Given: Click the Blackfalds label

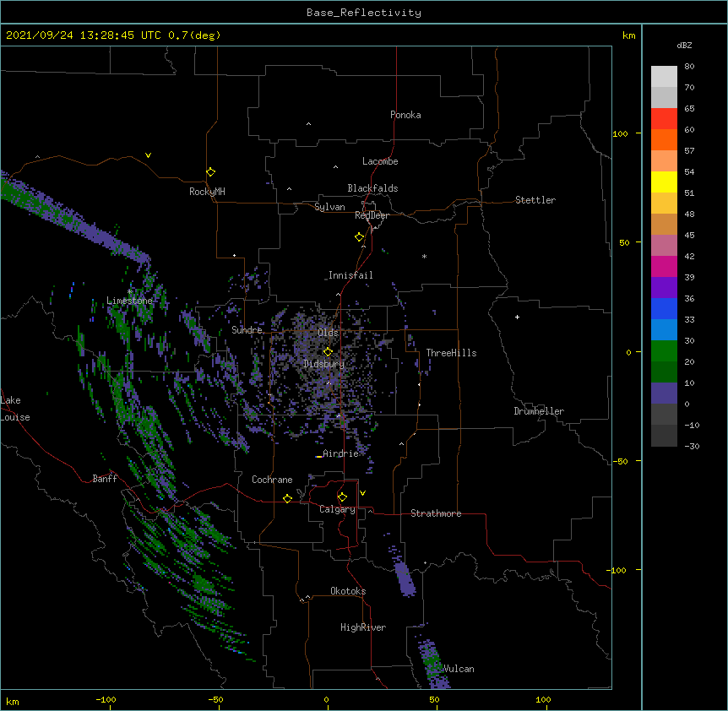Looking at the screenshot, I should [x=372, y=188].
